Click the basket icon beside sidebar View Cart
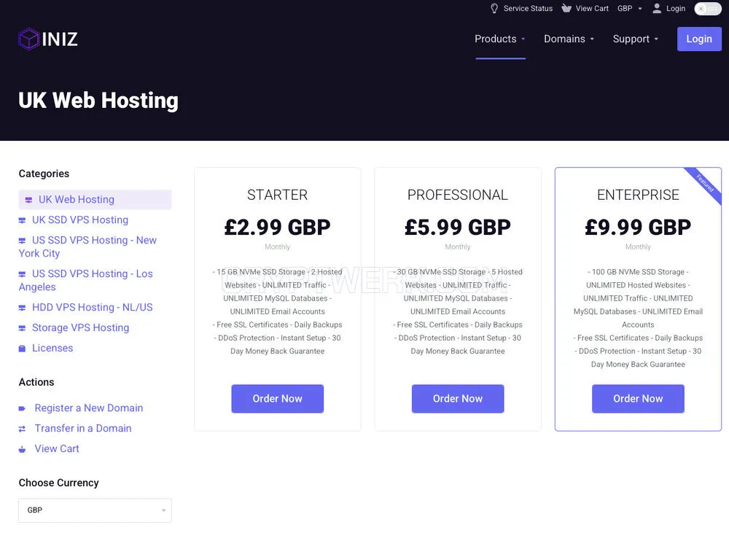 (x=22, y=449)
